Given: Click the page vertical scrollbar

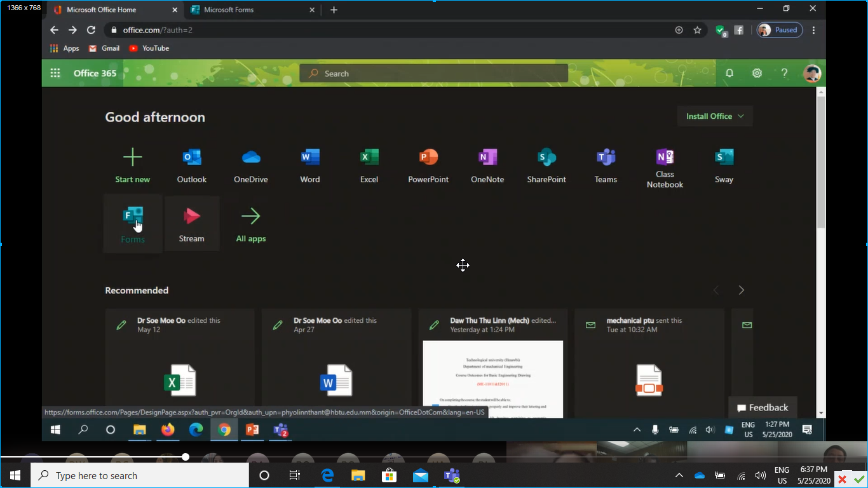Looking at the screenshot, I should pyautogui.click(x=821, y=162).
